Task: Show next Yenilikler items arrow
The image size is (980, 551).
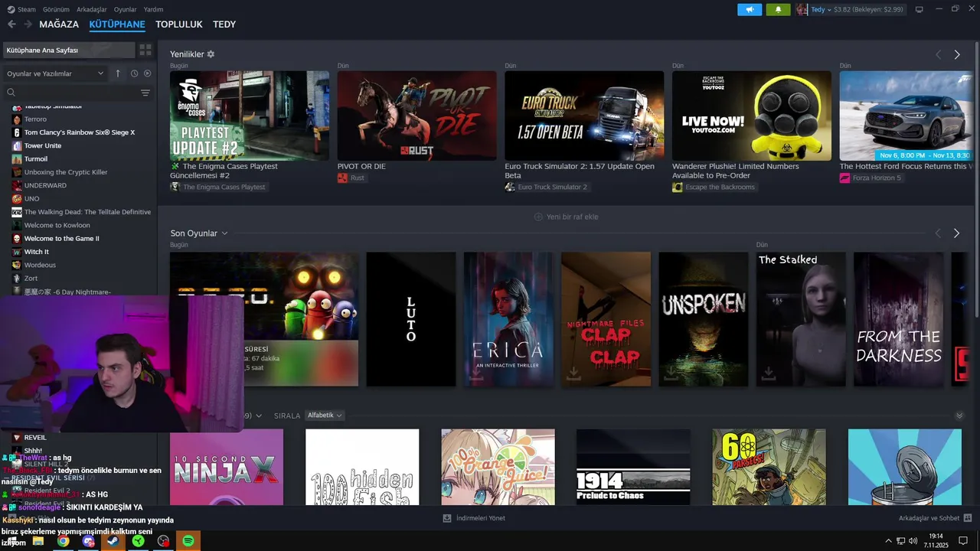Action: point(957,54)
